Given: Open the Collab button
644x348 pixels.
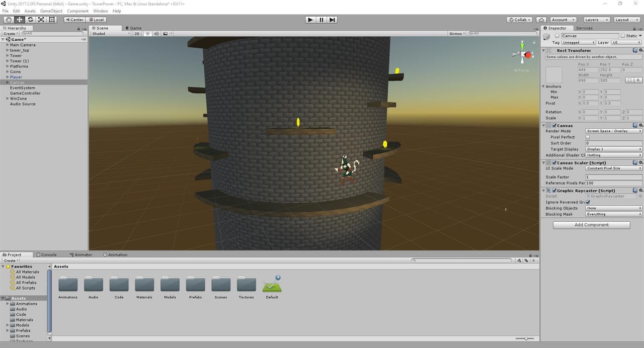Looking at the screenshot, I should (520, 20).
